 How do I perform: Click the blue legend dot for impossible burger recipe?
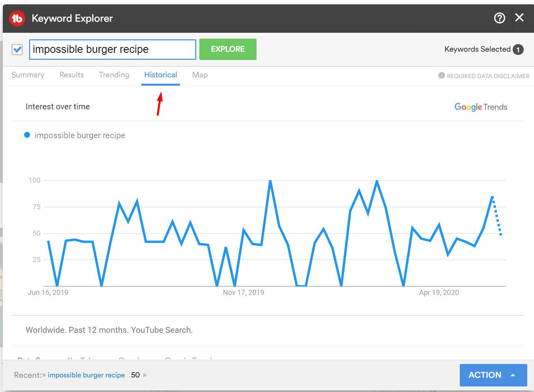[27, 135]
